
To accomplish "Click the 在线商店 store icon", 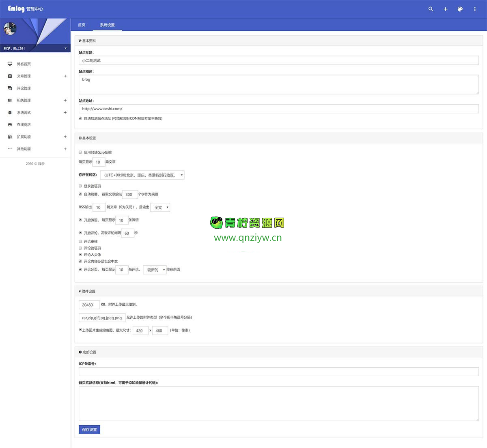I will pos(10,124).
